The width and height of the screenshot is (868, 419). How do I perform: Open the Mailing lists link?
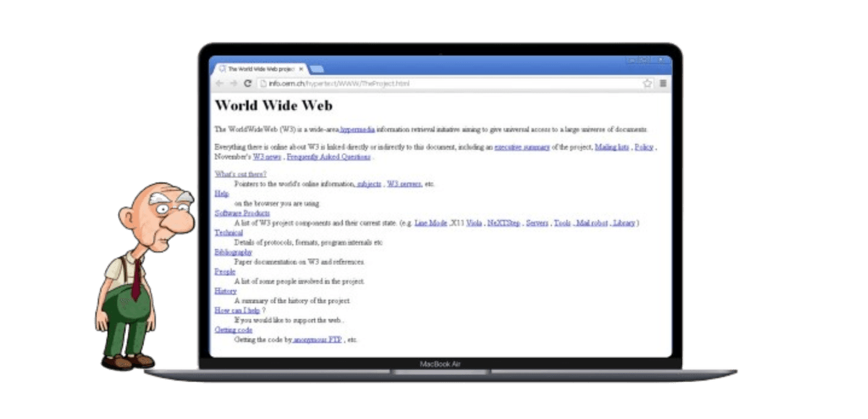[x=612, y=148]
